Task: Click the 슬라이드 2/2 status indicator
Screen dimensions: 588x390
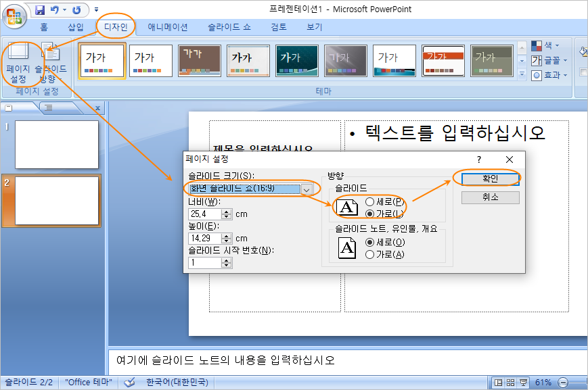Action: coord(28,382)
